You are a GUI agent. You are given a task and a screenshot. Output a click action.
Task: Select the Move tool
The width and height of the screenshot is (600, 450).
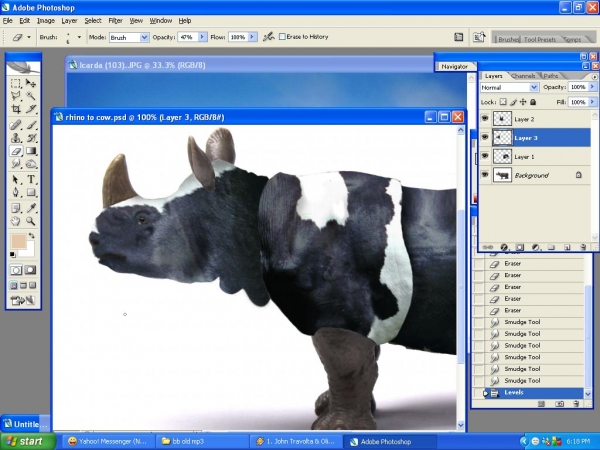(x=31, y=83)
